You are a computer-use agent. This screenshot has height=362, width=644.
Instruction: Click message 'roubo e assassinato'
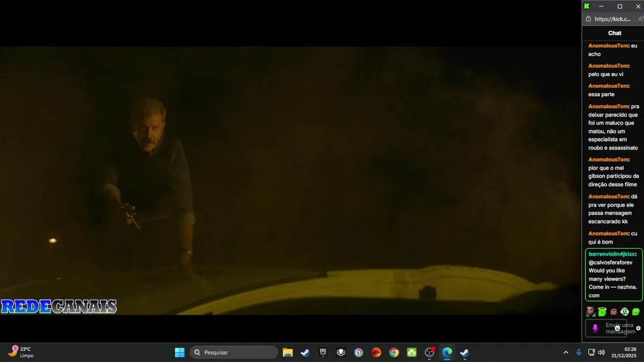pyautogui.click(x=613, y=148)
